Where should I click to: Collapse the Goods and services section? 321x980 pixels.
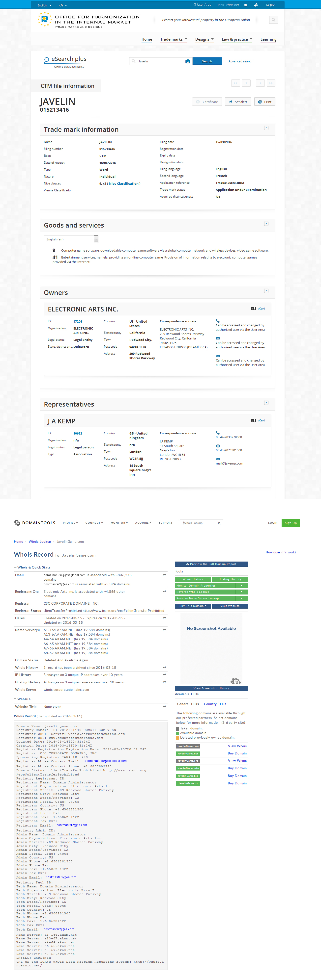point(266,224)
